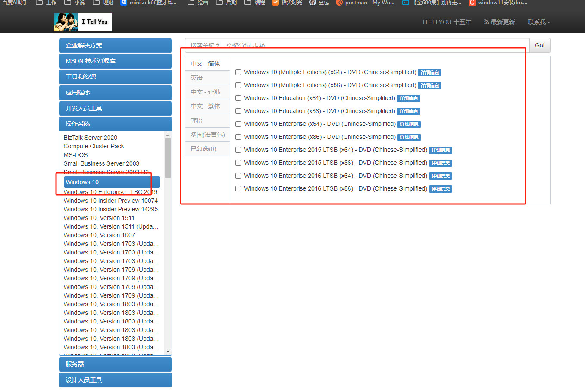Click 详细信息 badge for Enterprise 2015 LTSB x86
Screen dimensions: 585x392
point(441,163)
